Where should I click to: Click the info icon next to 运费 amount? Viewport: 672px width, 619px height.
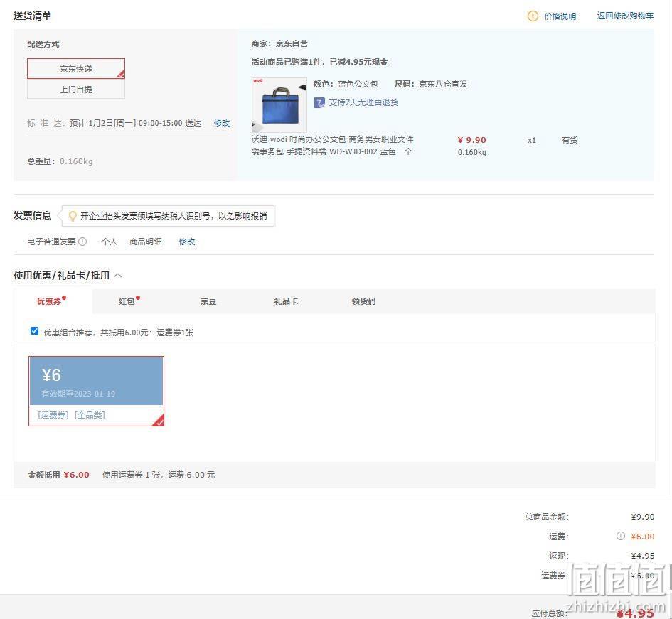tap(620, 536)
